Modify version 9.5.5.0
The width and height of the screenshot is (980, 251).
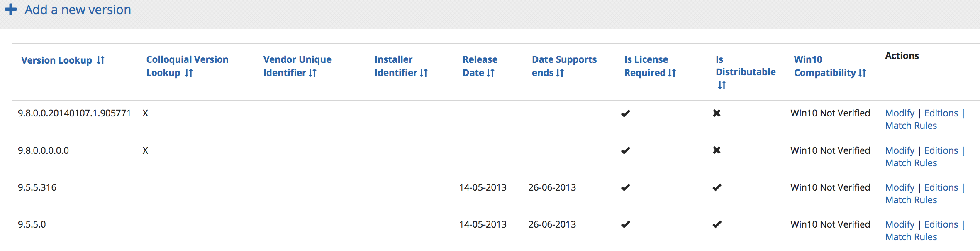click(x=900, y=224)
